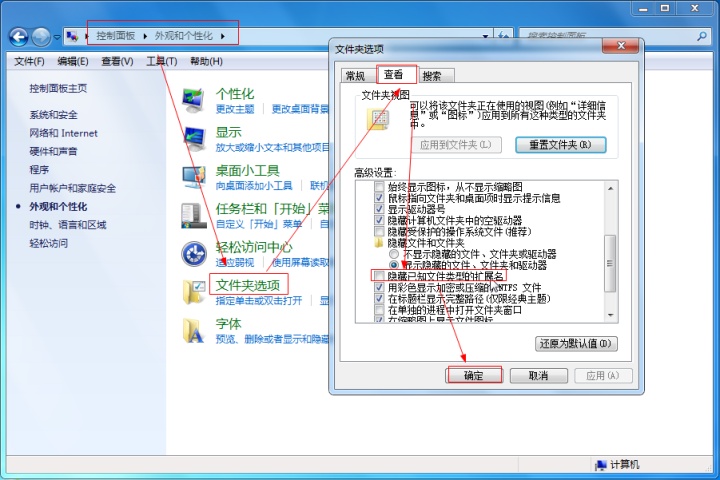720x480 pixels.
Task: Click the Forward navigation arrow
Action: [x=41, y=37]
